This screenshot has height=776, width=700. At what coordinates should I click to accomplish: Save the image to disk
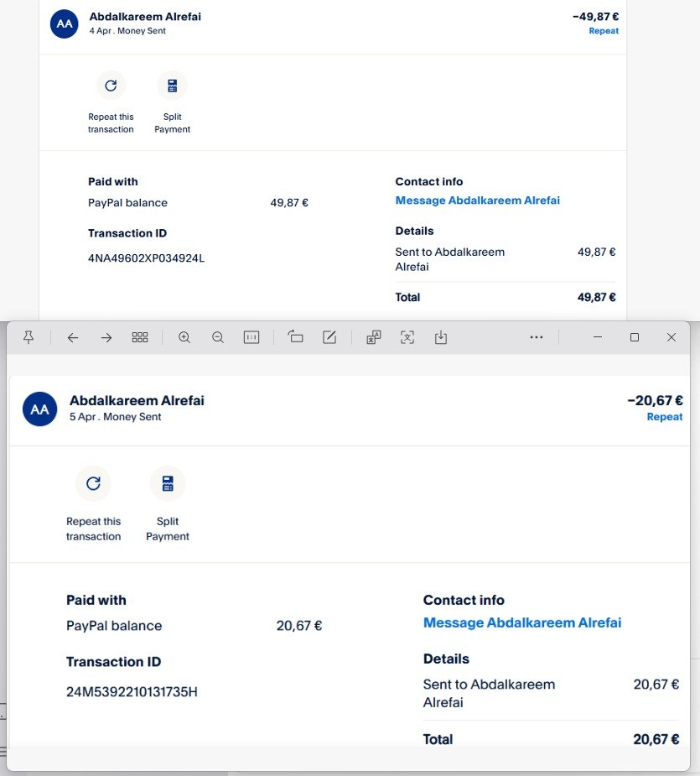pos(441,337)
